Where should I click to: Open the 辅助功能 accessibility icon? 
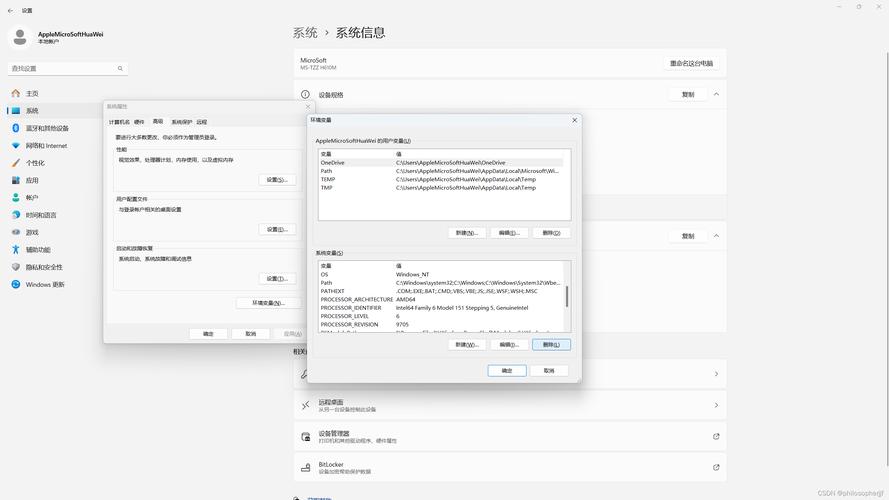point(16,249)
